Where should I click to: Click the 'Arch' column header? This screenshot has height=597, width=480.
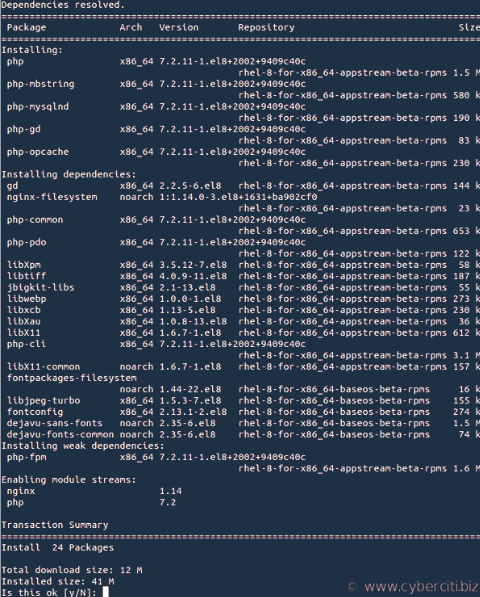tap(131, 27)
